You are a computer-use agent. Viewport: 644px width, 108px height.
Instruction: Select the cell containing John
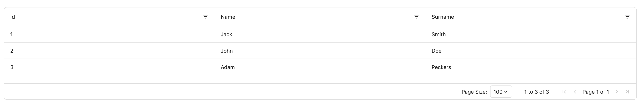[x=320, y=51]
